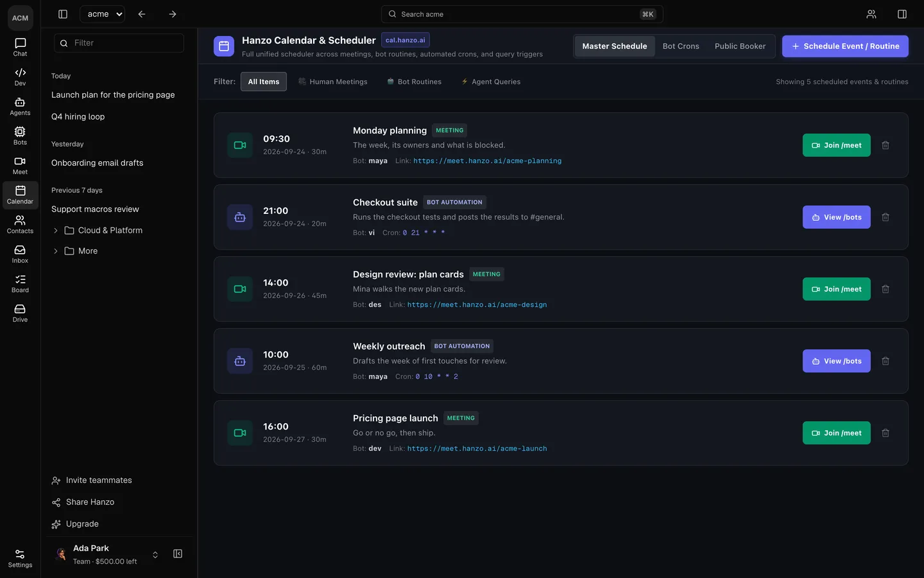Screen dimensions: 924x578
Task: Open the Bots sidebar icon
Action: [20, 136]
